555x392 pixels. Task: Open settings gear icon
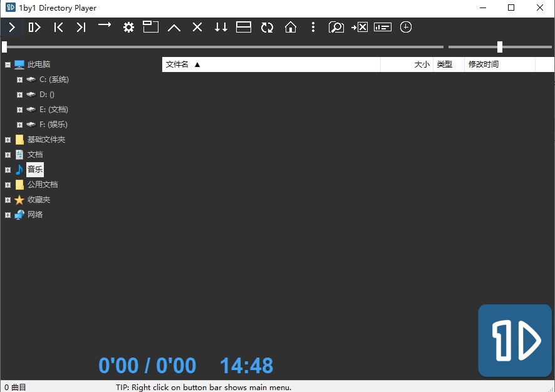[x=128, y=28]
